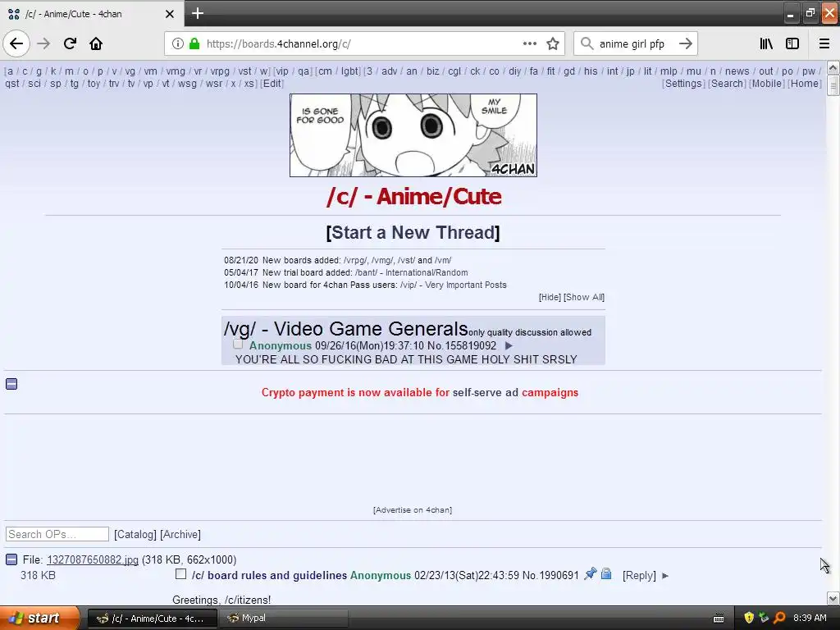The height and width of the screenshot is (630, 840).
Task: Open post menu arrow next to Reply
Action: (665, 576)
